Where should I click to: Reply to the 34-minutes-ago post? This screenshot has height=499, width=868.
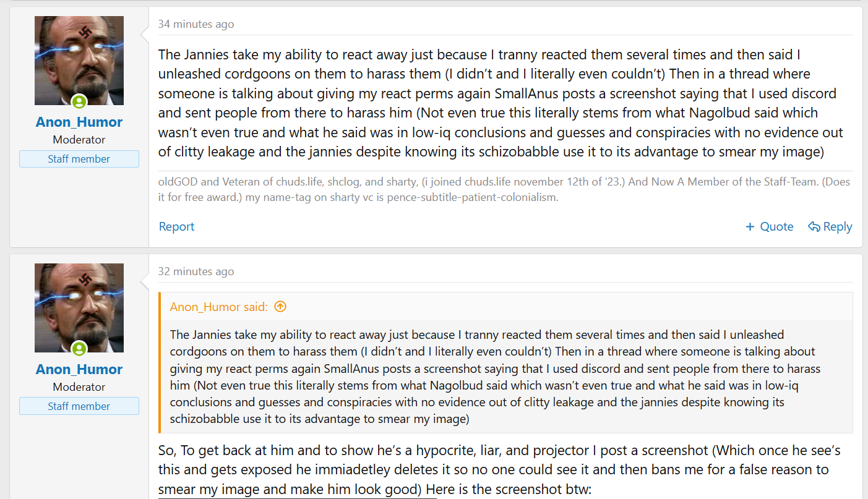(830, 227)
